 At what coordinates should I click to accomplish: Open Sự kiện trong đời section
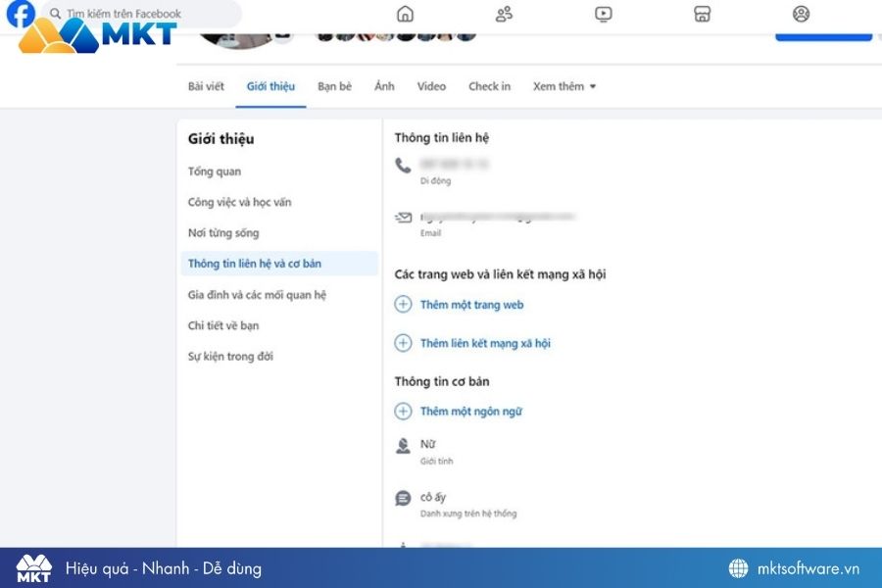coord(230,356)
